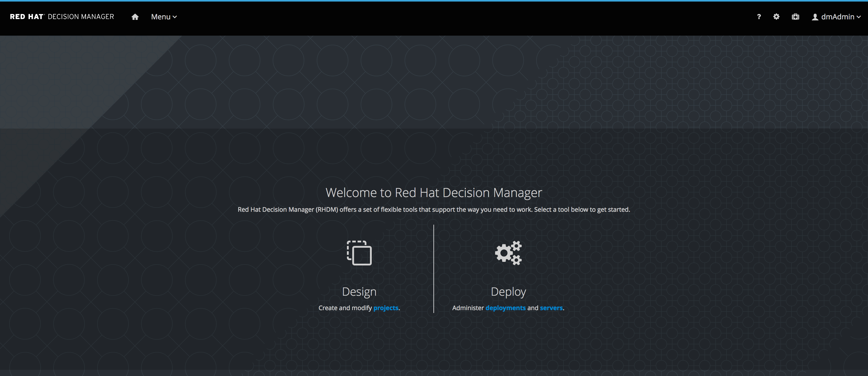The height and width of the screenshot is (376, 868).
Task: Select the Design heading
Action: pyautogui.click(x=359, y=292)
